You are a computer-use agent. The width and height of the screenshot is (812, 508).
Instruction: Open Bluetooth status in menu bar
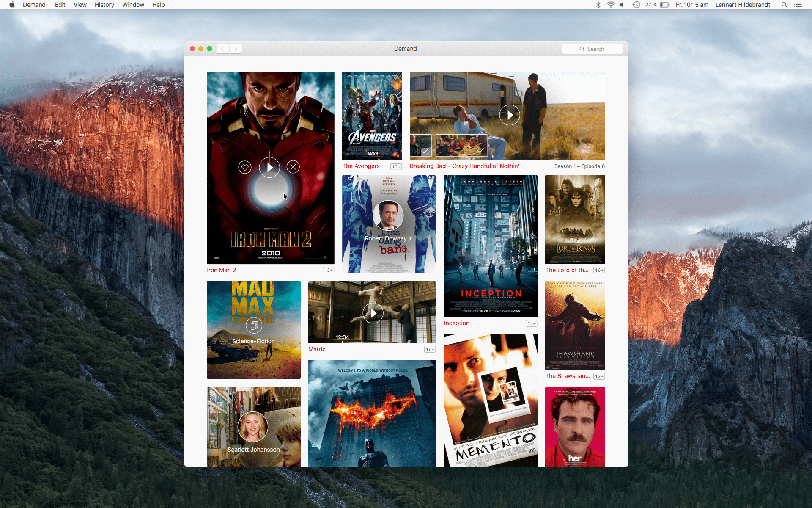tap(598, 5)
